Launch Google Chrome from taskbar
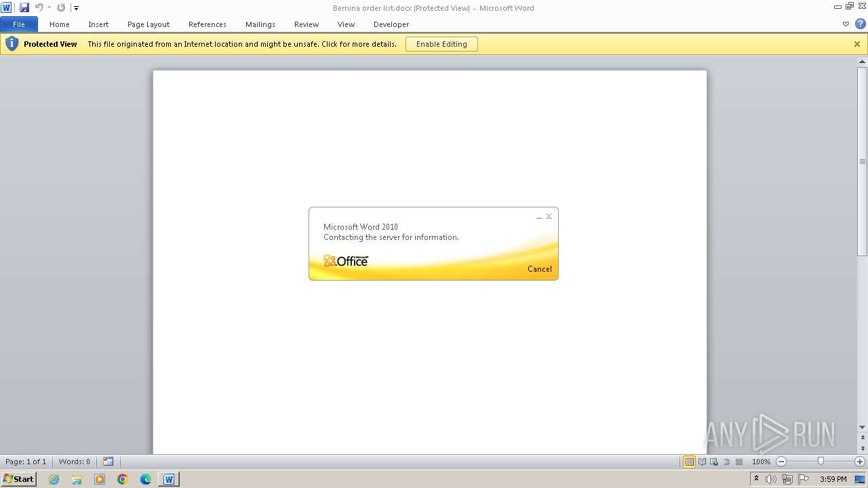 [123, 479]
